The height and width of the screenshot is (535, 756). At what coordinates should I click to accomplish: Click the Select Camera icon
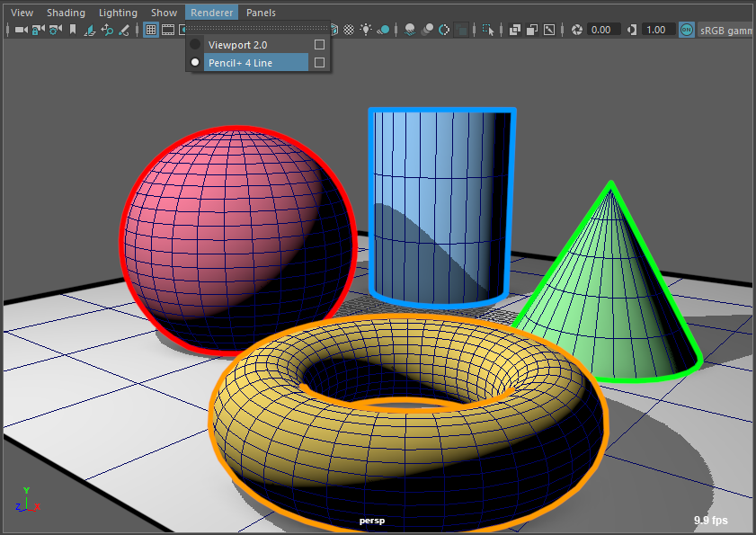[x=21, y=30]
